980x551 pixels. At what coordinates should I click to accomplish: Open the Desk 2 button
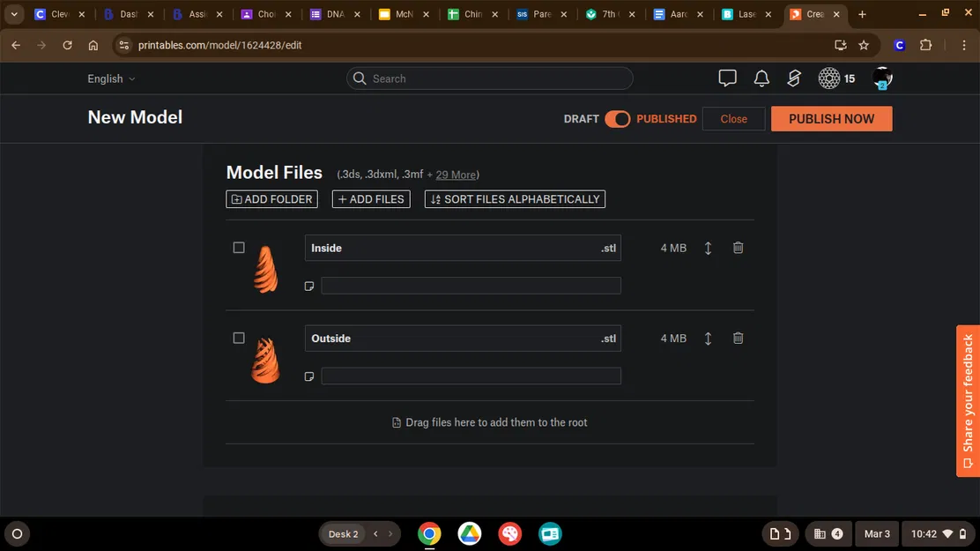[x=343, y=533]
